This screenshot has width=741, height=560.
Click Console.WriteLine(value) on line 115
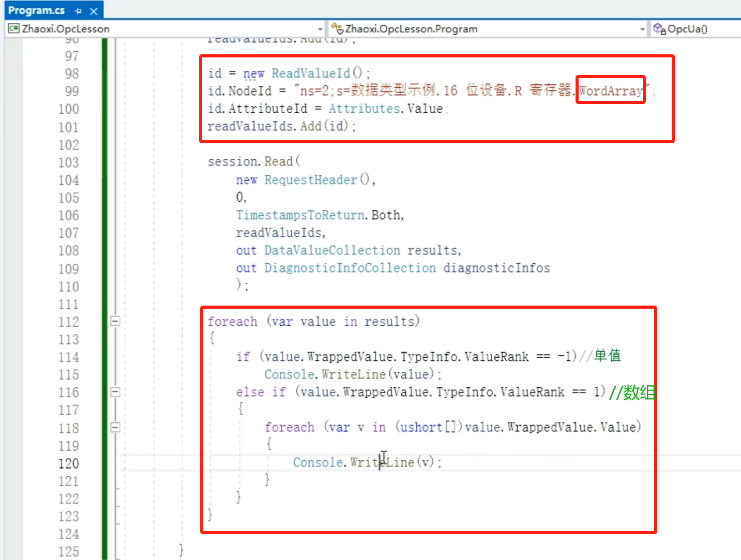tap(353, 374)
